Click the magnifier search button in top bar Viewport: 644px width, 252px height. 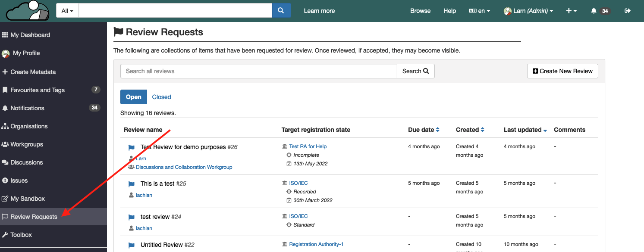click(281, 11)
